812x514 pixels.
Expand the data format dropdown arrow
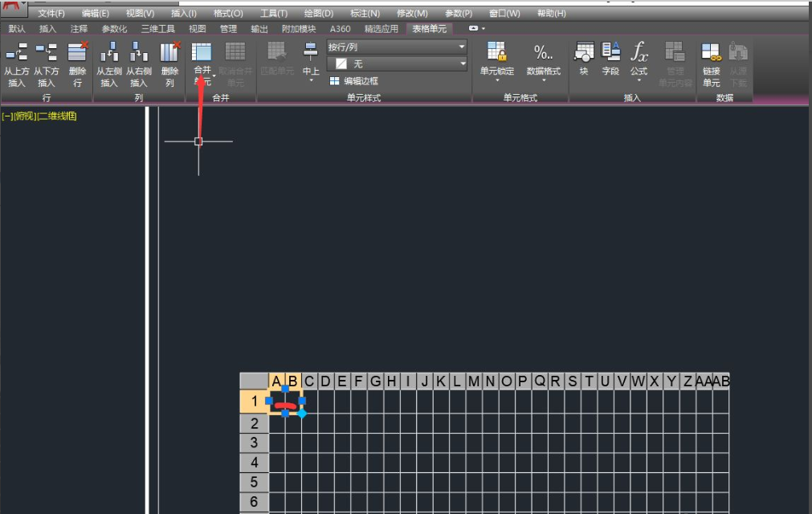pos(543,80)
